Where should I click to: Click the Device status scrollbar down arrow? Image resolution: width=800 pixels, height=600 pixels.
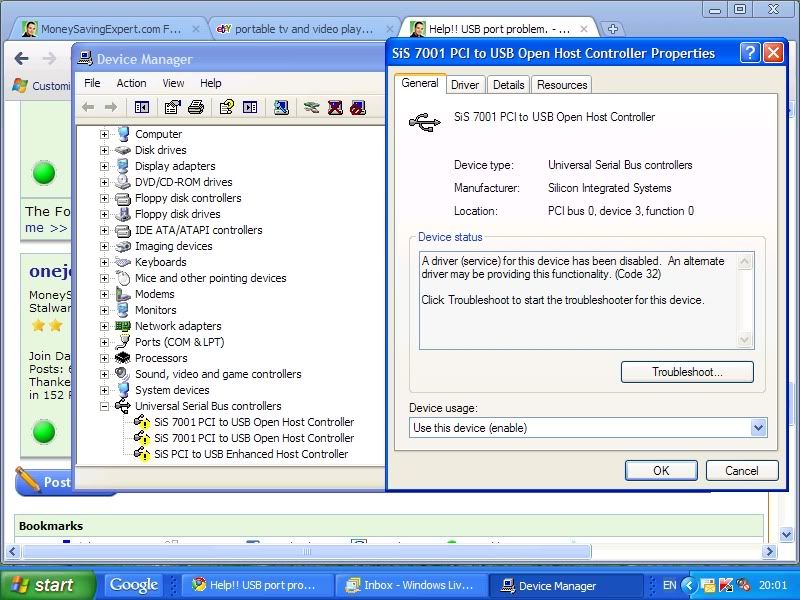click(x=745, y=341)
